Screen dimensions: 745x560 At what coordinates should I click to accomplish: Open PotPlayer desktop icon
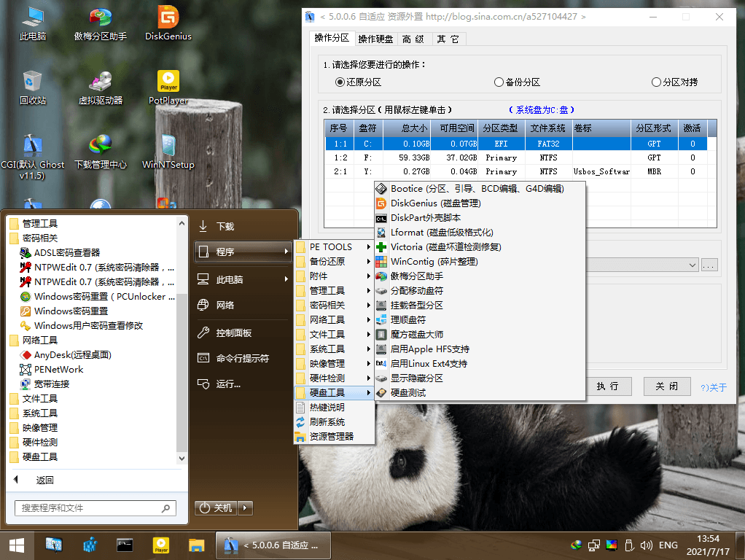168,87
